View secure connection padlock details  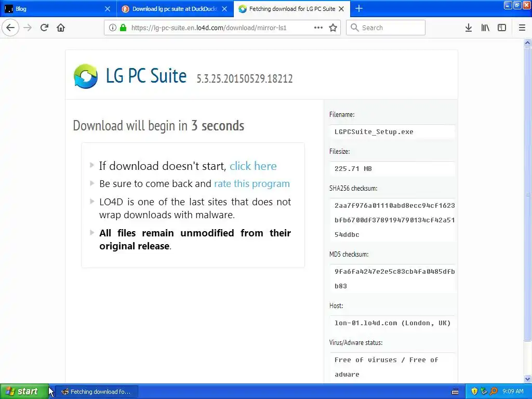(x=123, y=28)
